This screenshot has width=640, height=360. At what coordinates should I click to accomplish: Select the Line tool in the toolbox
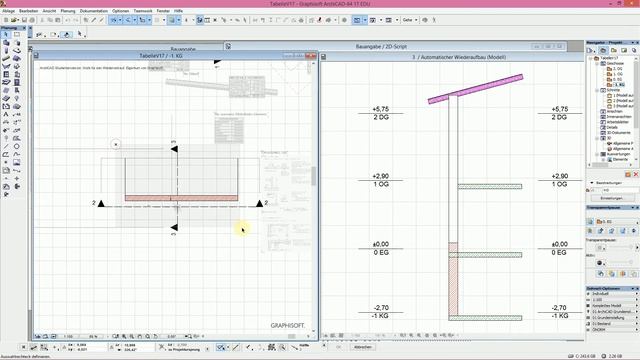point(6,146)
